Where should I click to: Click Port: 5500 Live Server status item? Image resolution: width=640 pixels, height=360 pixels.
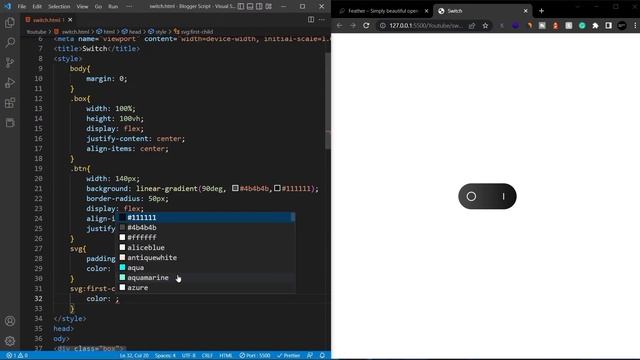[255, 356]
